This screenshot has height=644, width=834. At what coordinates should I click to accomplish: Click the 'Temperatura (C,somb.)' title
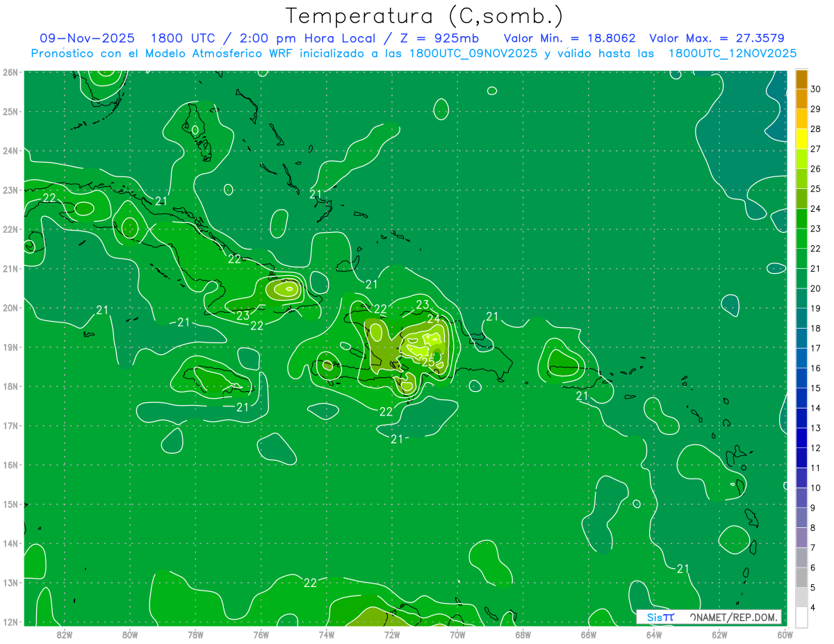425,16
